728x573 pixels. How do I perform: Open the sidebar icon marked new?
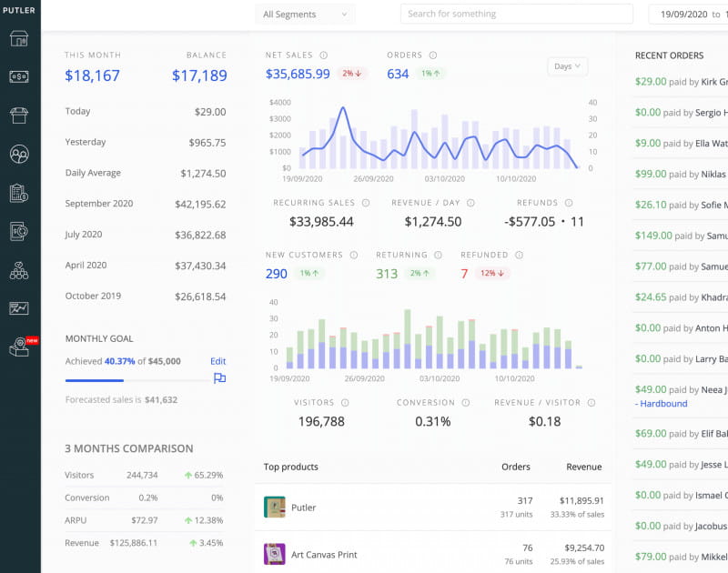(x=19, y=347)
